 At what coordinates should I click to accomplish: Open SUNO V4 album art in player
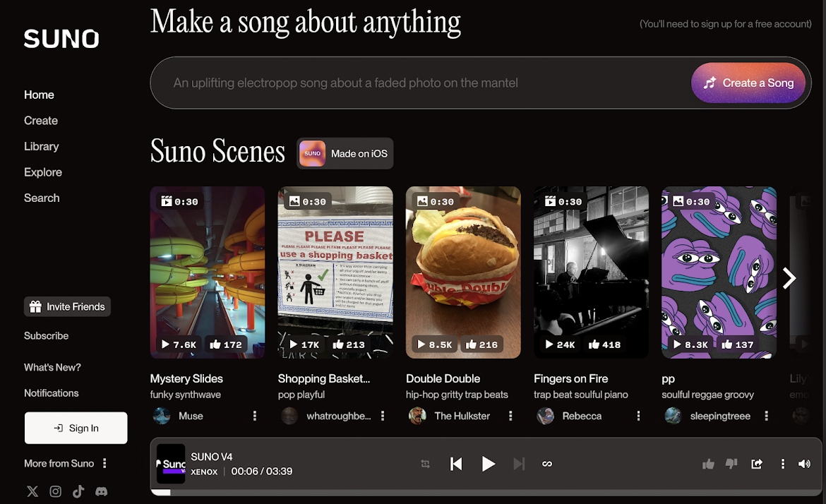point(171,464)
